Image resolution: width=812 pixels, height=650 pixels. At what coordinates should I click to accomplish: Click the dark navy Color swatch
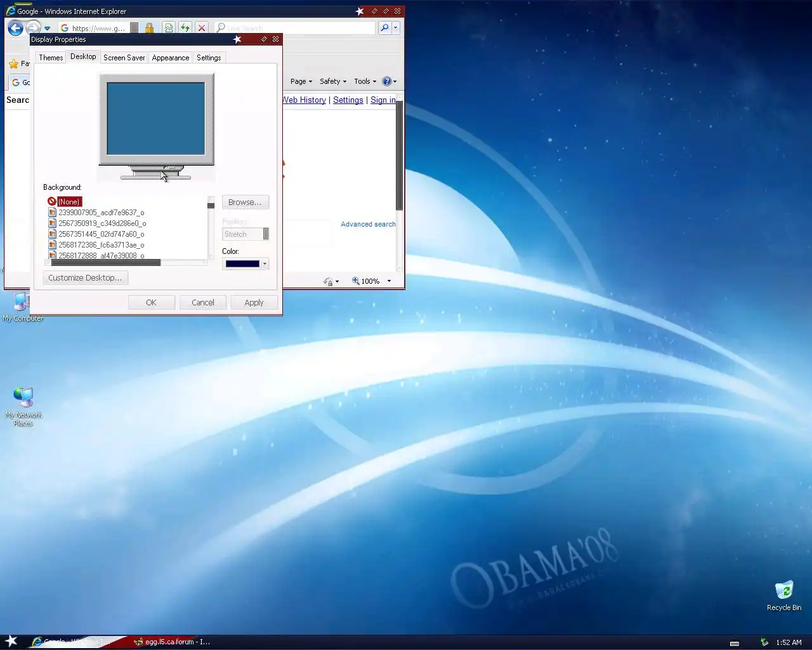242,264
